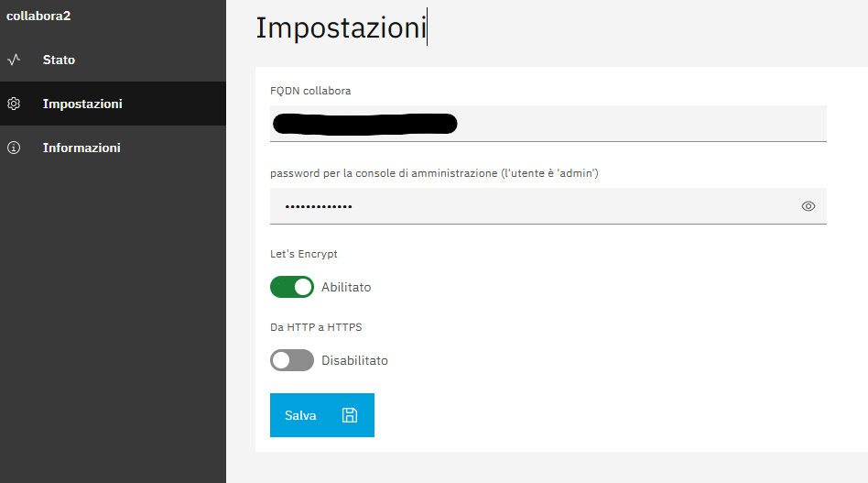Screen dimensions: 868x483
Task: Click the Impostazioni page heading
Action: point(341,28)
